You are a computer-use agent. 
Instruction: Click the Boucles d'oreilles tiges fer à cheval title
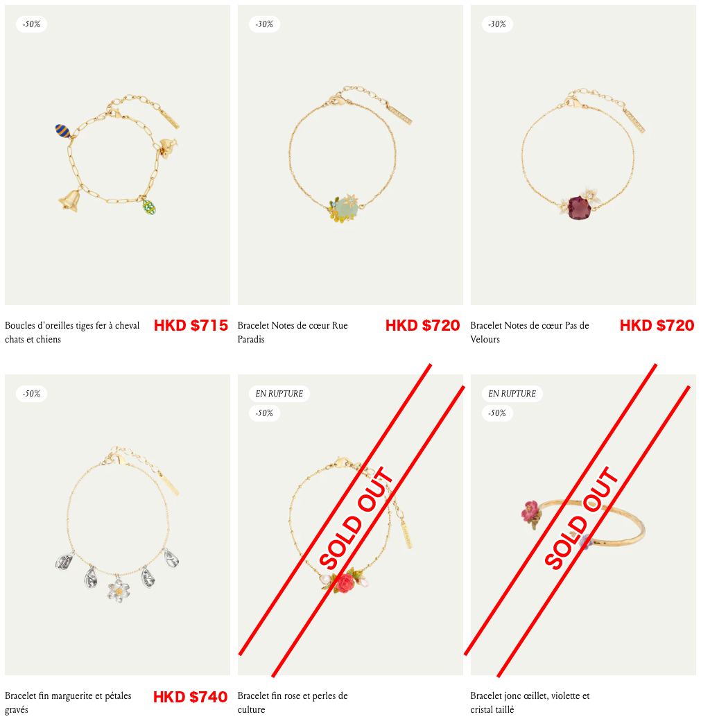click(72, 332)
